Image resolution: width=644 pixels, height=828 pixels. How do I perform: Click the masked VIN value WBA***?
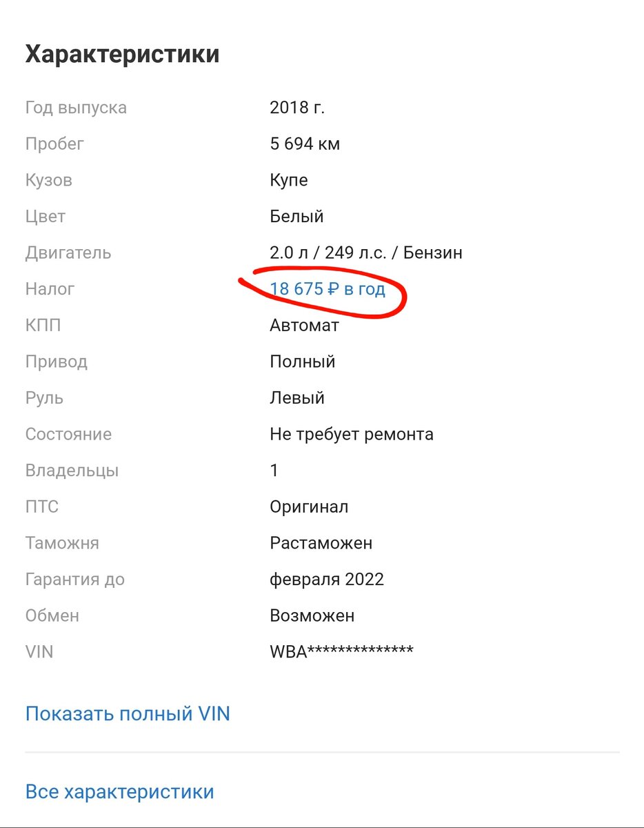click(x=341, y=649)
